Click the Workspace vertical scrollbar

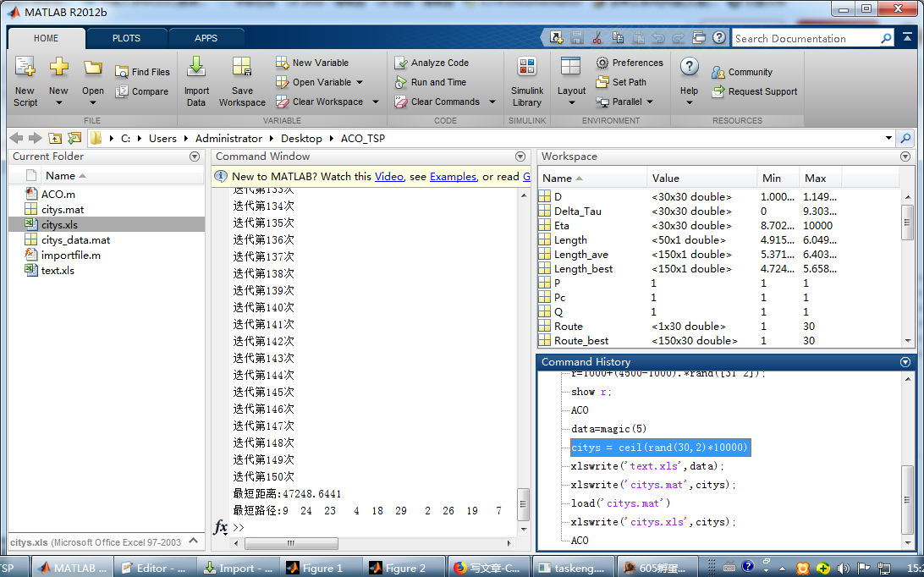pyautogui.click(x=907, y=223)
